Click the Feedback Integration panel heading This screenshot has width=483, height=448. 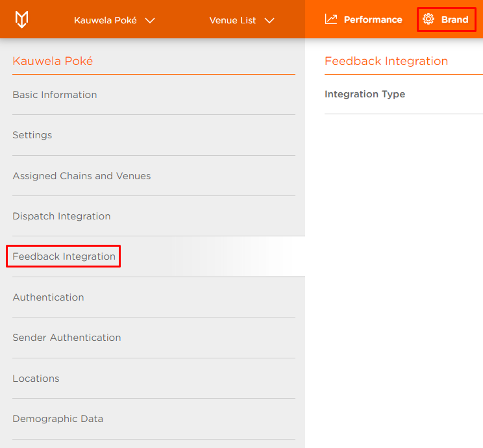pos(386,61)
